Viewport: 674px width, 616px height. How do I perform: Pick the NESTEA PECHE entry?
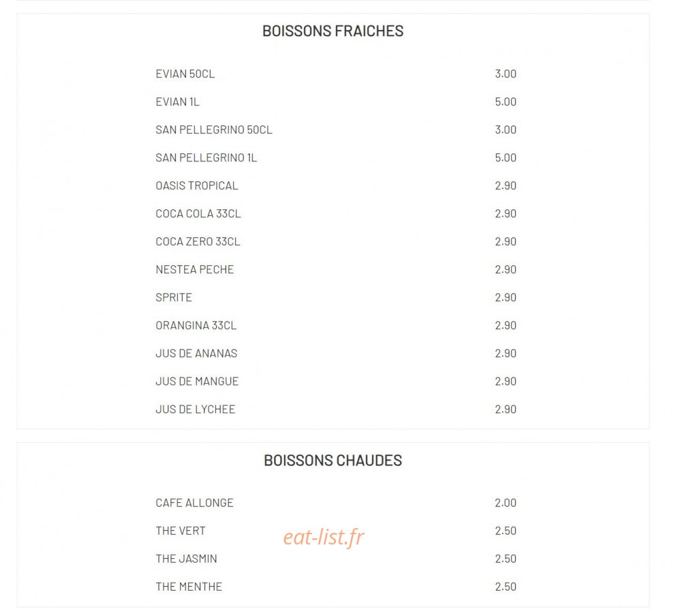(x=195, y=270)
